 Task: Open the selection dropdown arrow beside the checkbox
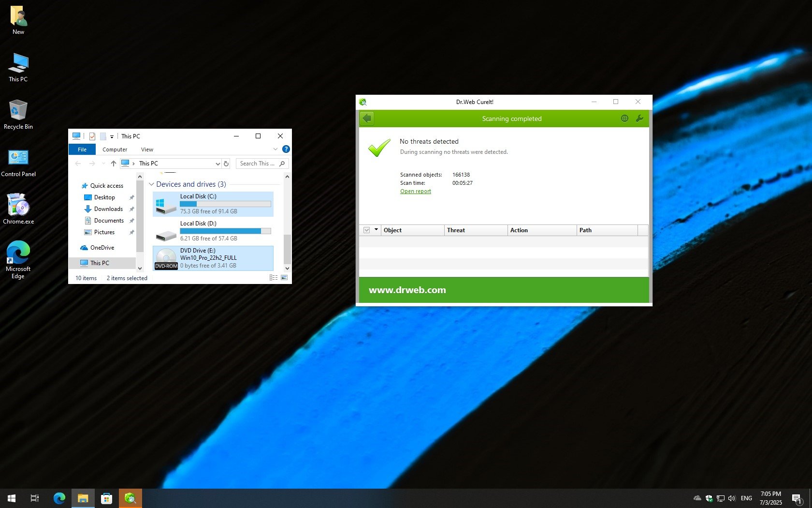[376, 230]
